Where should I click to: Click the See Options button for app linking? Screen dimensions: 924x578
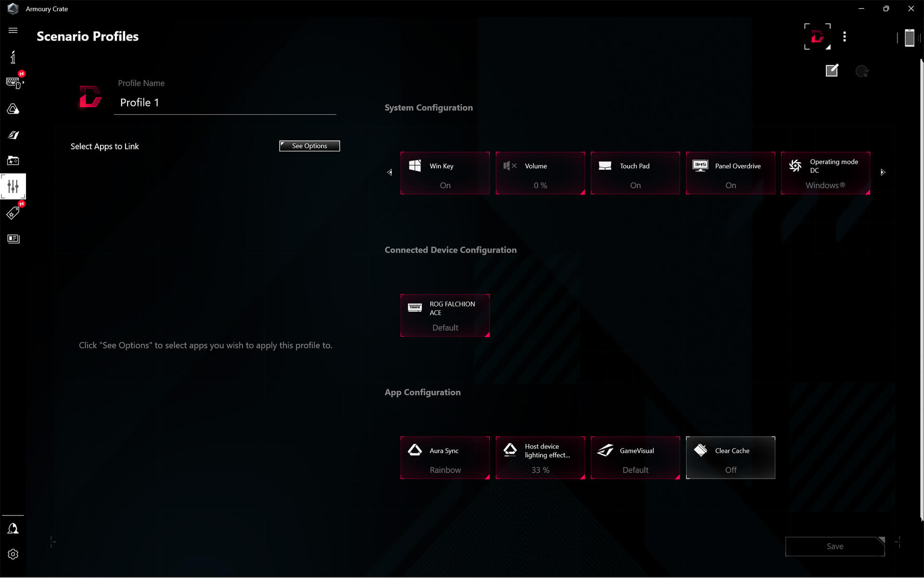coord(308,145)
